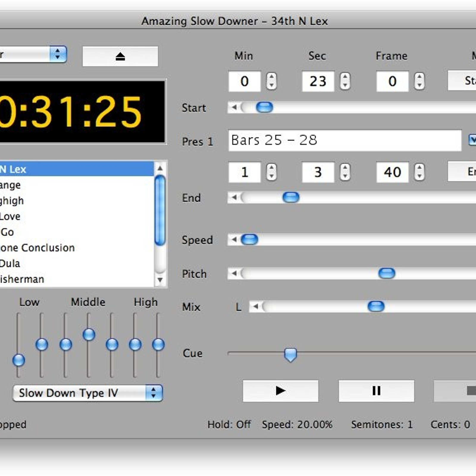Screen dimensions: 476x476
Task: Click the Start Sec stepper arrows
Action: [345, 81]
